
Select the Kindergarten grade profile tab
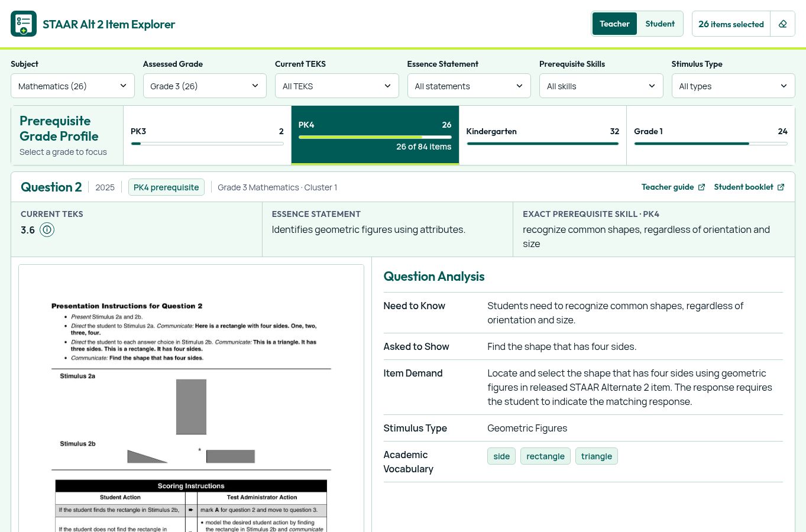click(543, 135)
